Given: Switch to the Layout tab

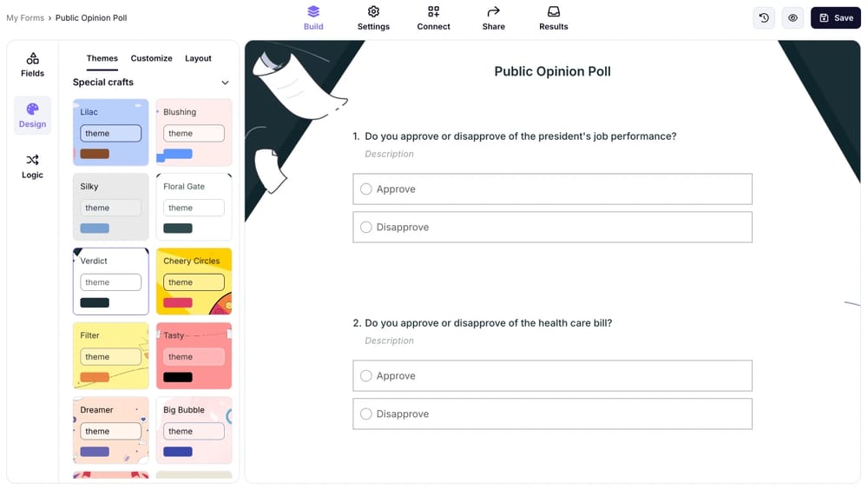Looking at the screenshot, I should coord(198,58).
